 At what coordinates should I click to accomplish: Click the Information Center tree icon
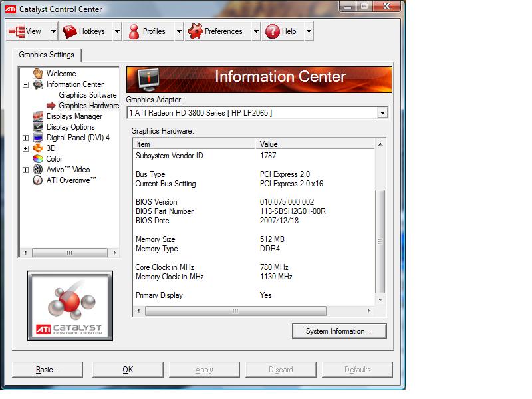38,84
